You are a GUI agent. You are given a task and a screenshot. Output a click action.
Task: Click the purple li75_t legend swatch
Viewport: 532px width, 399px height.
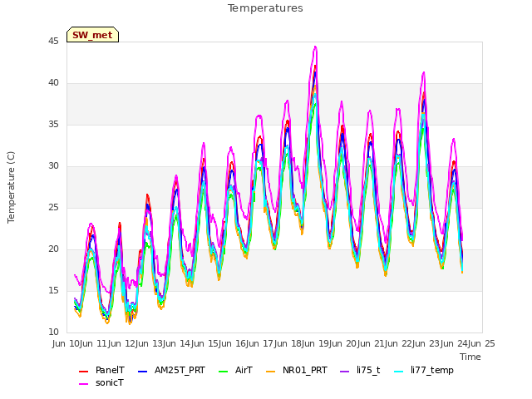coord(345,372)
